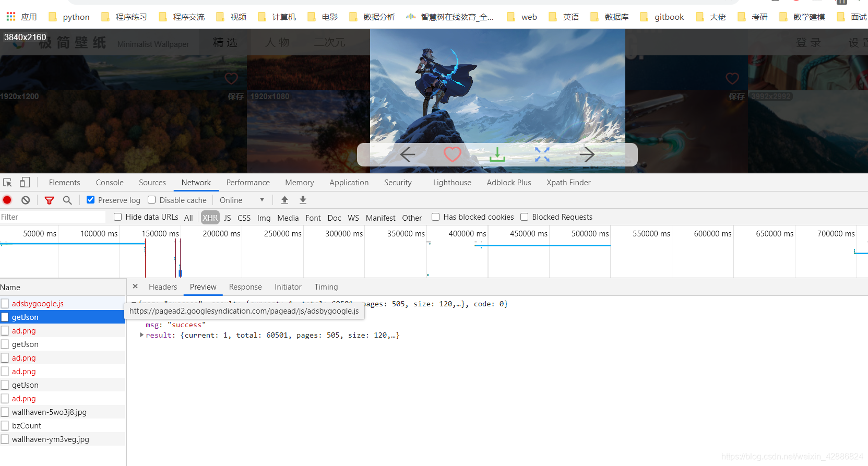Select the highlighted getJson request
The image size is (868, 466).
(x=63, y=317)
